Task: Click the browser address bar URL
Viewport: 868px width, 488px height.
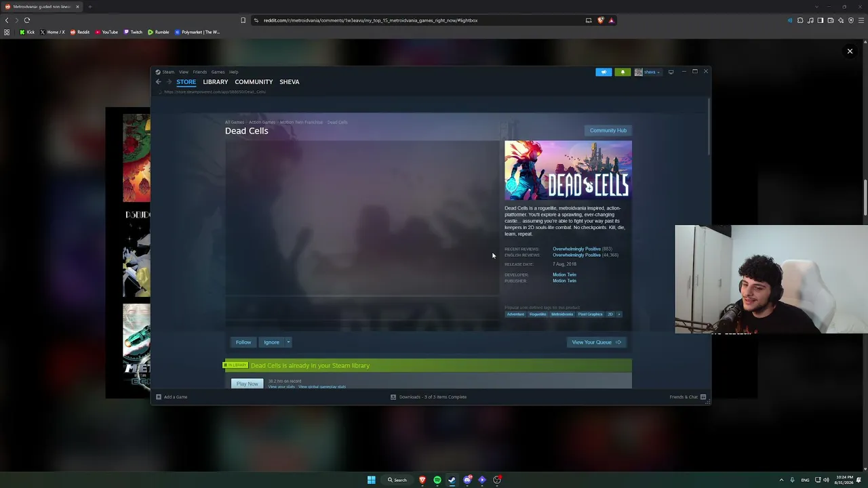Action: (x=370, y=20)
